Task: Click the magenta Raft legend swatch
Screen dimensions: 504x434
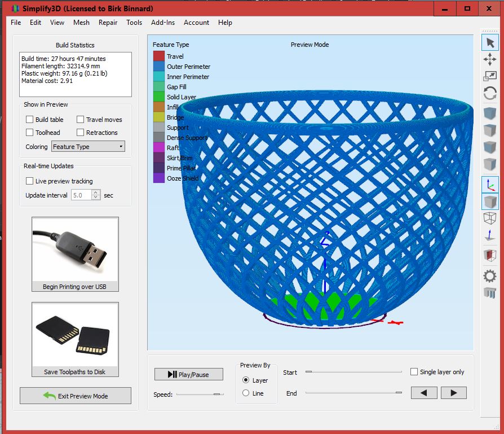Action: 159,147
